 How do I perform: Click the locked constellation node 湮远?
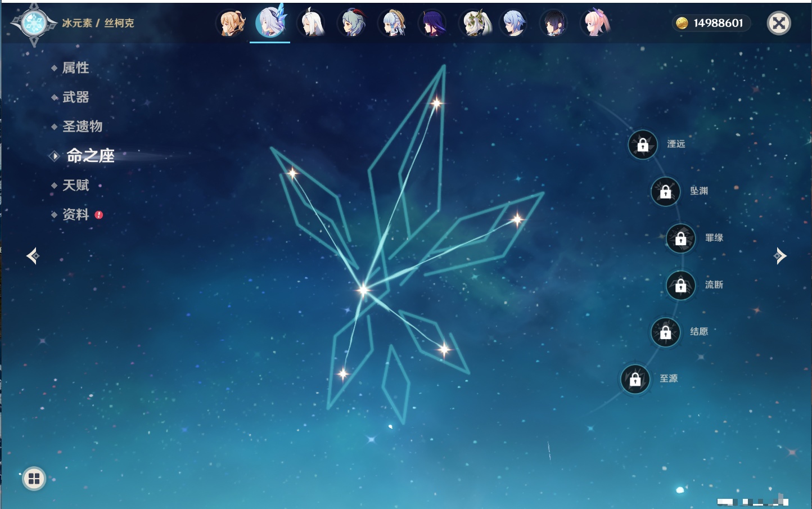[x=643, y=145]
